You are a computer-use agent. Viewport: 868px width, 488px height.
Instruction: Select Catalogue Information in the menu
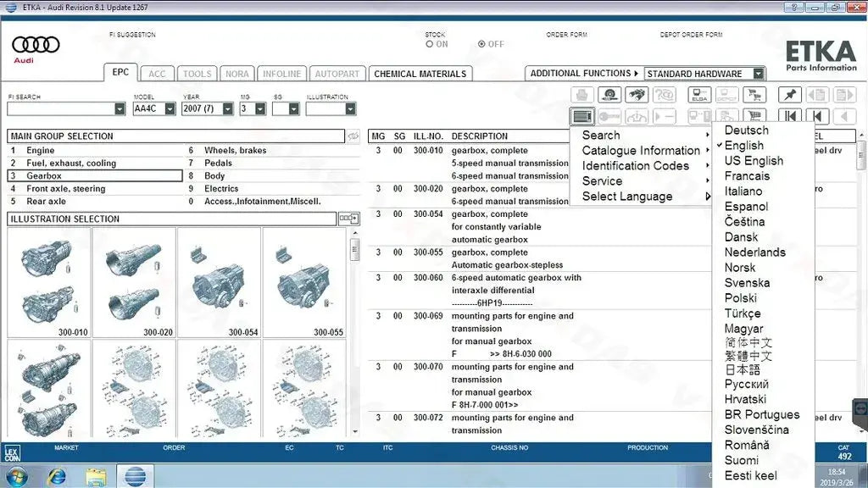click(640, 151)
